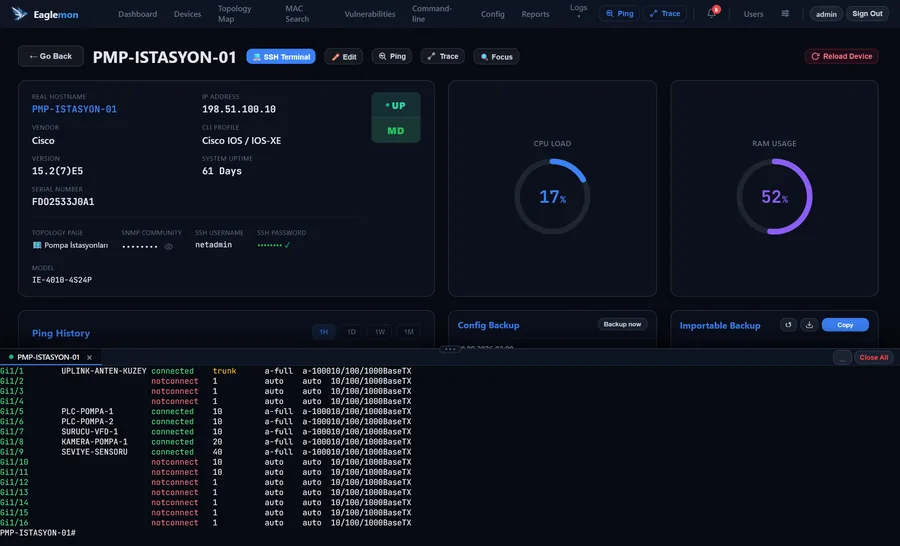The image size is (900, 546).
Task: Click the Ping History heading
Action: [61, 333]
